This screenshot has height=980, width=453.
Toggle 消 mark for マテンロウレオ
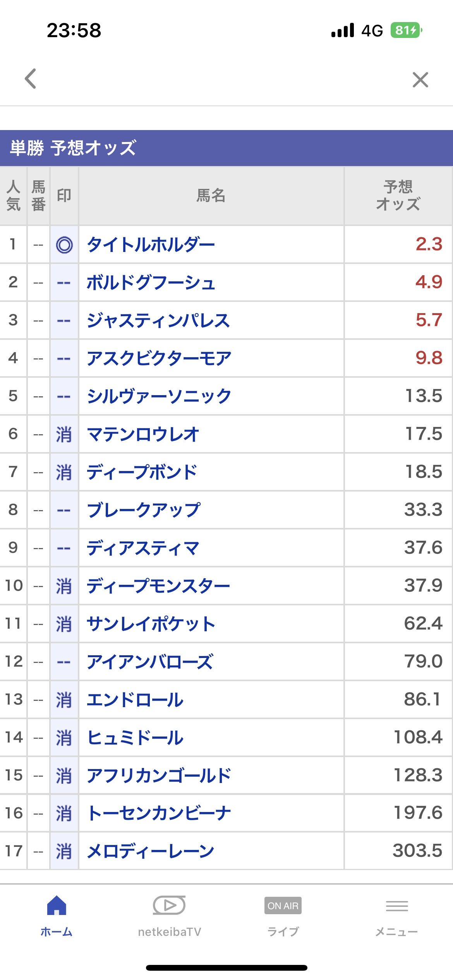pyautogui.click(x=64, y=434)
